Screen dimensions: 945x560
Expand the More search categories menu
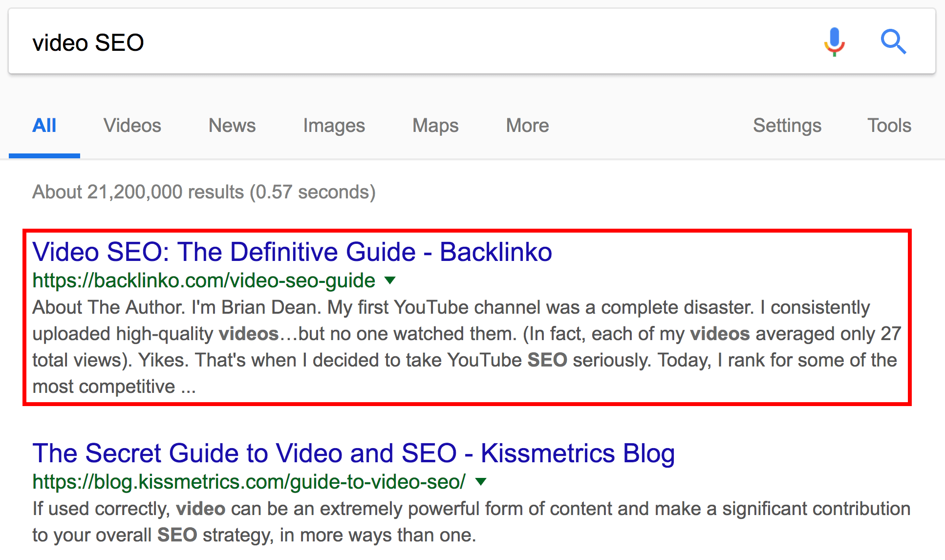[528, 126]
